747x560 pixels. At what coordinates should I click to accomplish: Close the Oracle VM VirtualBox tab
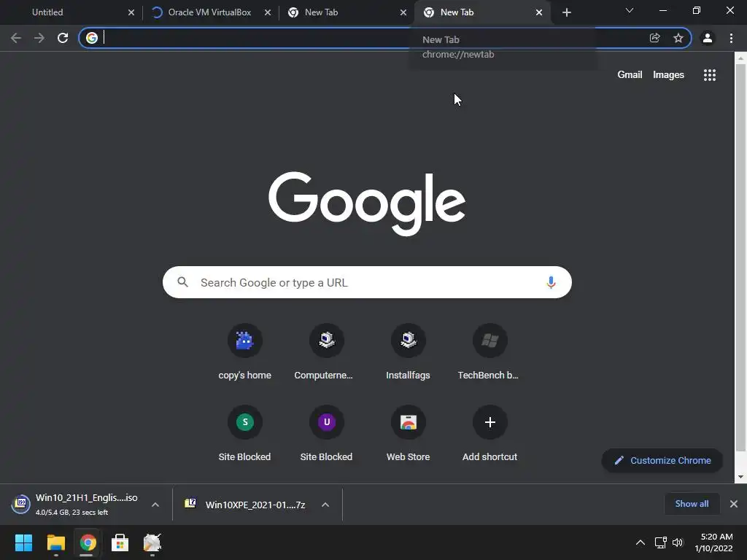point(268,12)
